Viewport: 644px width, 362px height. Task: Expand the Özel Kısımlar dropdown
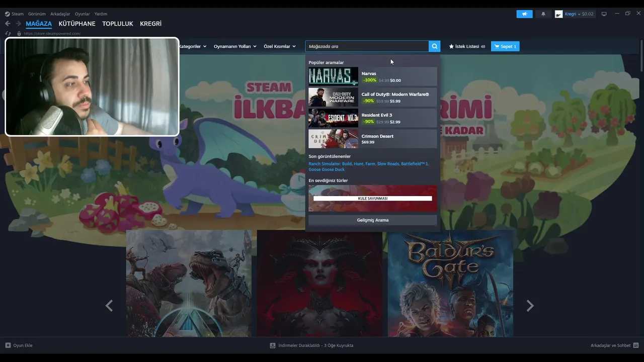click(x=280, y=46)
